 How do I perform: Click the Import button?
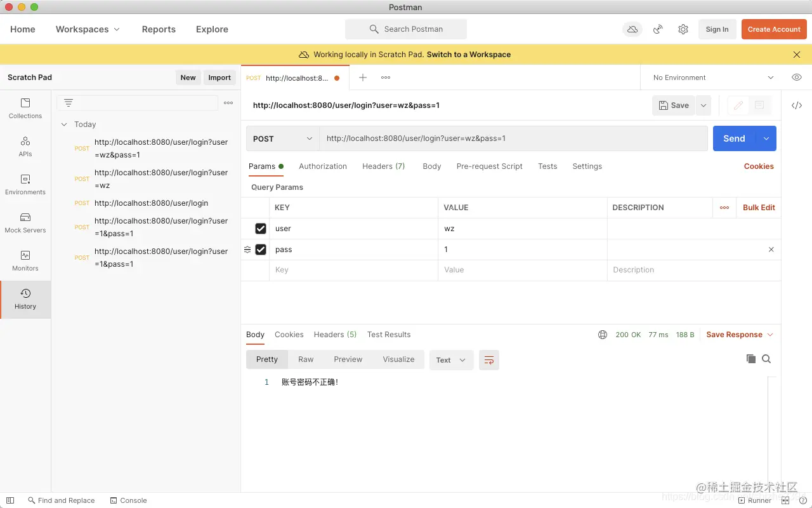(219, 77)
